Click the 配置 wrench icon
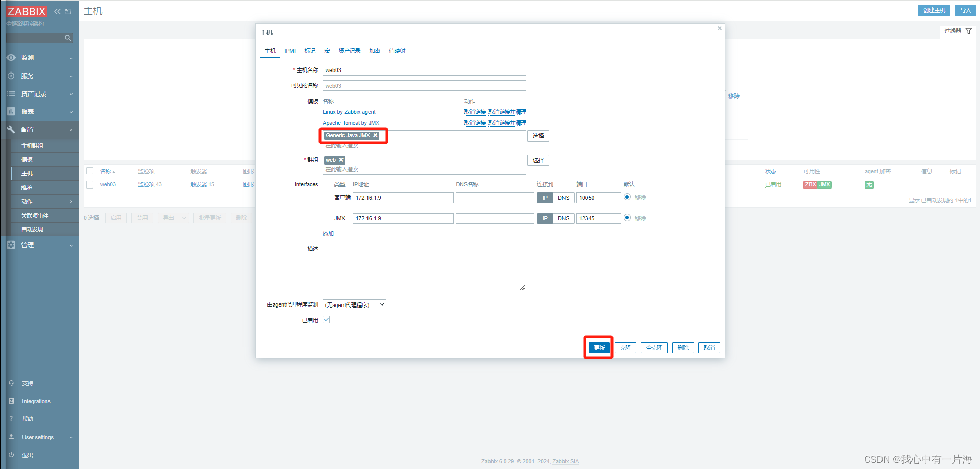The image size is (980, 469). point(11,129)
